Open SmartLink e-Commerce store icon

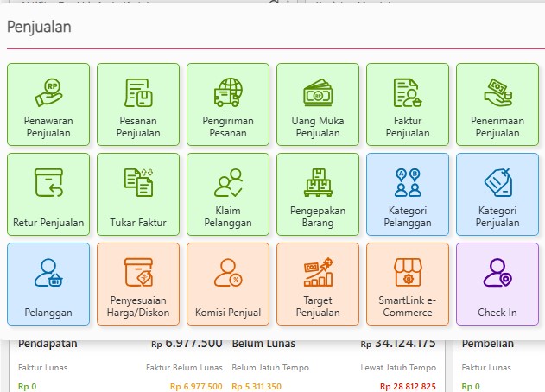(x=408, y=272)
